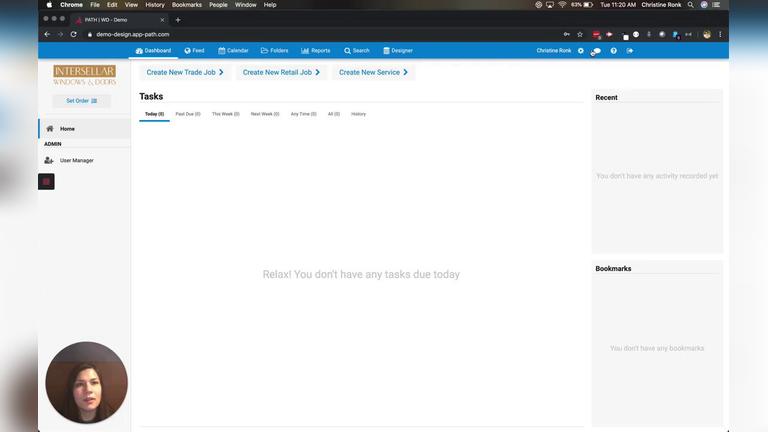The image size is (768, 432).
Task: Go back with the browser back arrow
Action: click(x=47, y=34)
